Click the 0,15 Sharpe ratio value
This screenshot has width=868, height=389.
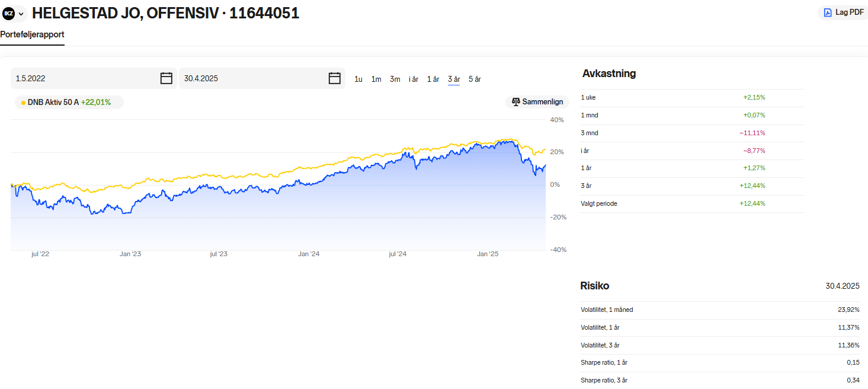click(x=853, y=362)
